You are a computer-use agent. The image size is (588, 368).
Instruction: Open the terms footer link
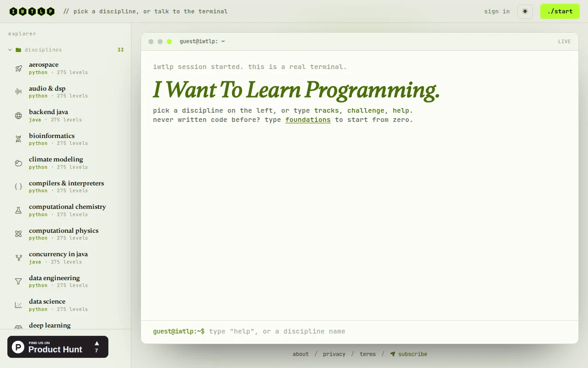tap(367, 354)
